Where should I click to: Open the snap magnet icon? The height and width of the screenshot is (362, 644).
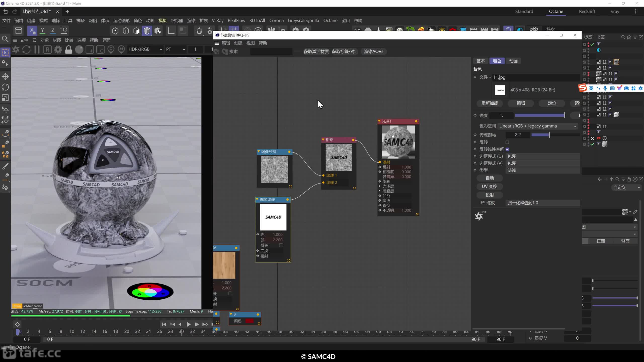[x=199, y=31]
